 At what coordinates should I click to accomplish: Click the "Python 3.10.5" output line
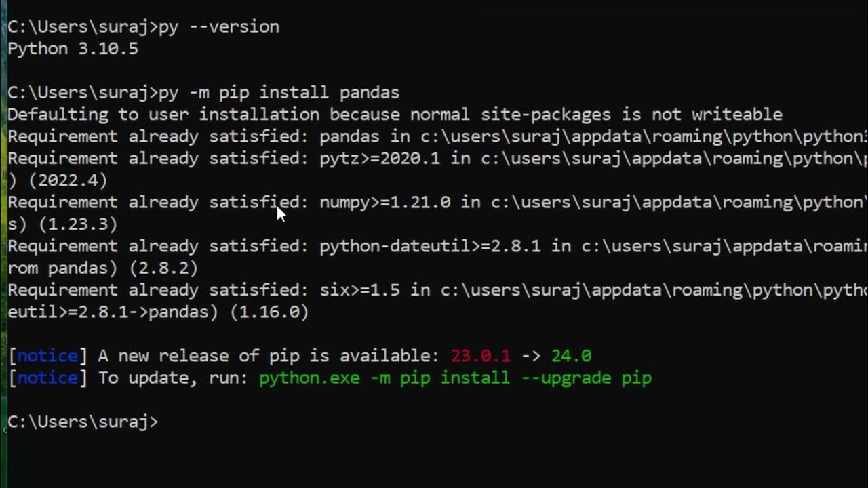tap(73, 49)
